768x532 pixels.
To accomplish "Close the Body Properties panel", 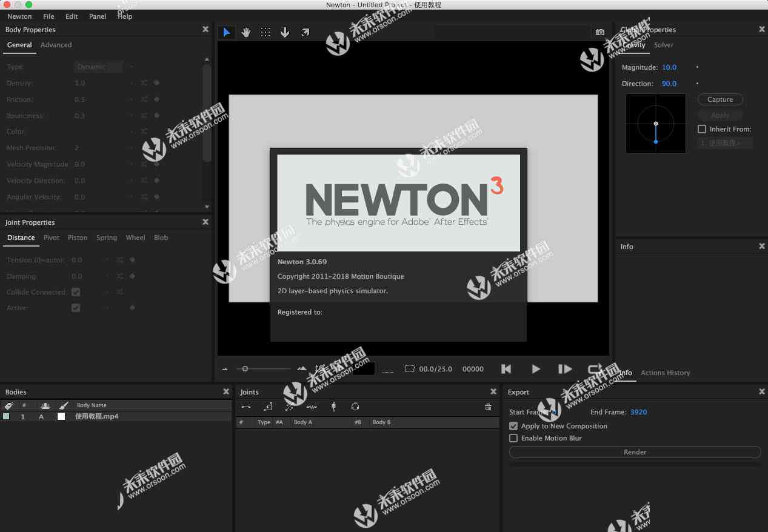I will [x=205, y=29].
